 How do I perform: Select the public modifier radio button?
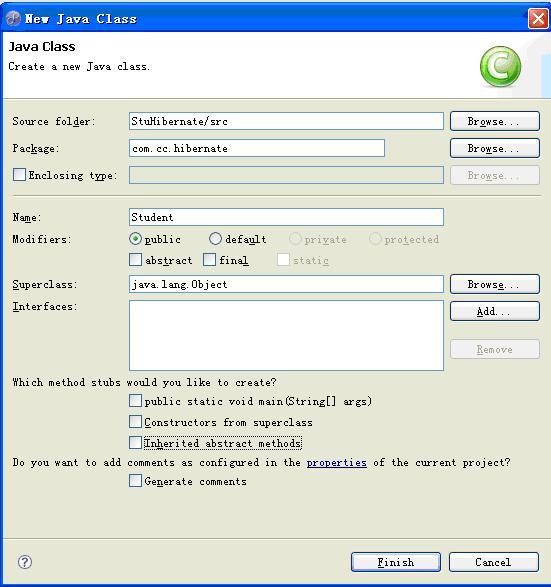(x=135, y=238)
